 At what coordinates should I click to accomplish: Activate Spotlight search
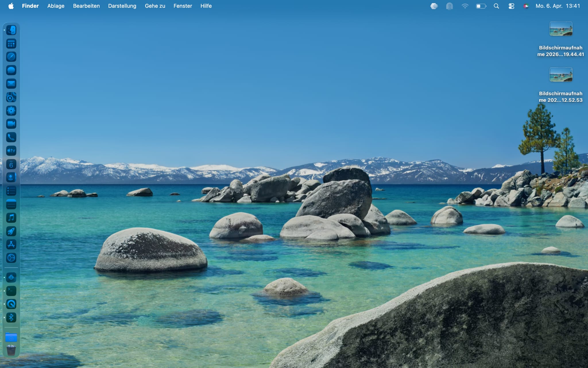pyautogui.click(x=496, y=6)
